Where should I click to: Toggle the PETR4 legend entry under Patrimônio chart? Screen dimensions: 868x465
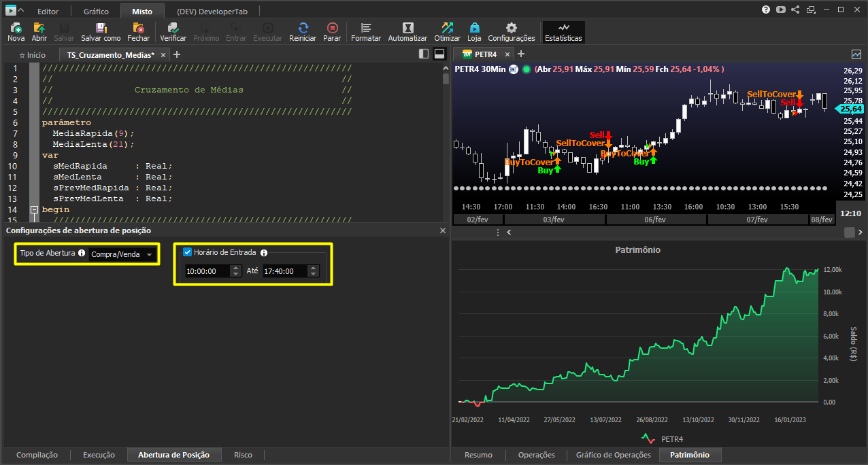(662, 439)
